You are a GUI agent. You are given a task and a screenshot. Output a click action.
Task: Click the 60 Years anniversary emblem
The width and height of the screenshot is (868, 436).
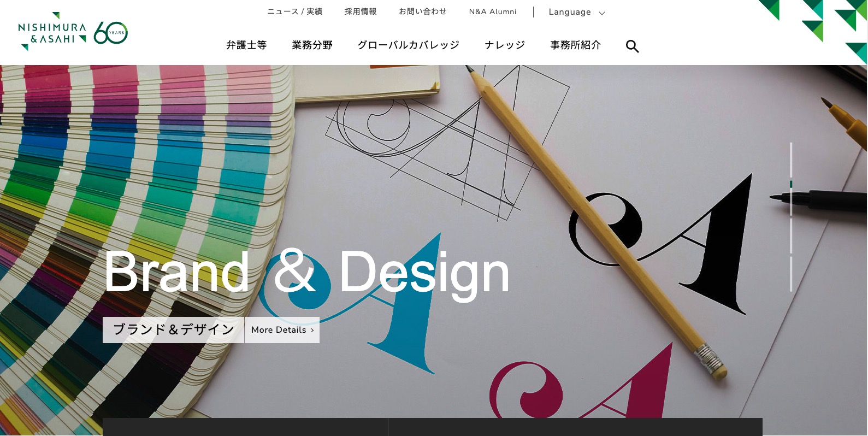pyautogui.click(x=111, y=33)
